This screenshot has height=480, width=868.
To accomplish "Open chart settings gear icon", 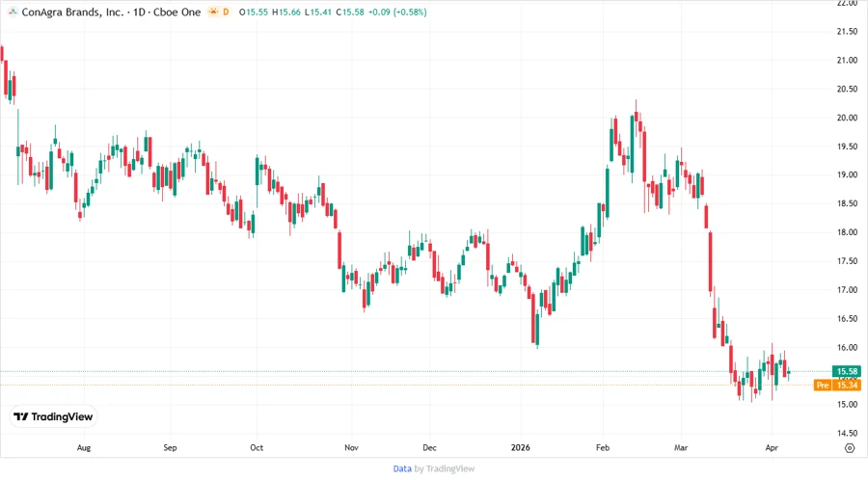I will [850, 448].
